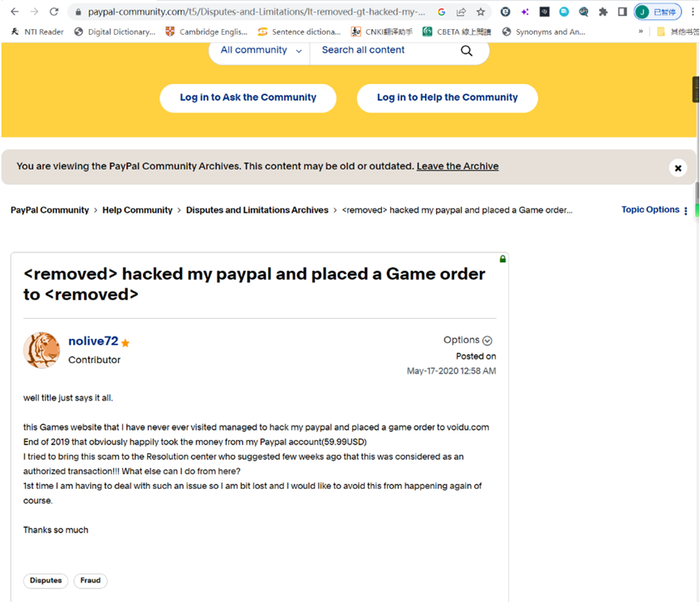Image resolution: width=700 pixels, height=602 pixels.
Task: Open the Topic Options kebab menu icon
Action: [686, 210]
